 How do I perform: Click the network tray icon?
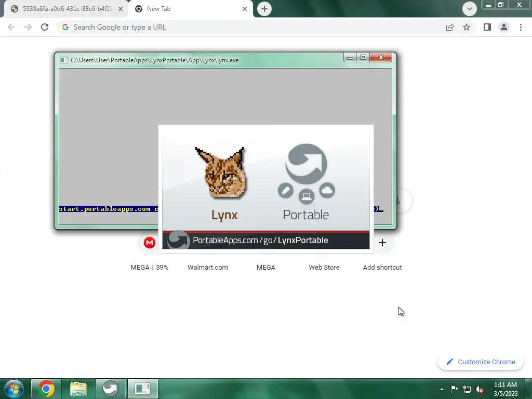467,389
